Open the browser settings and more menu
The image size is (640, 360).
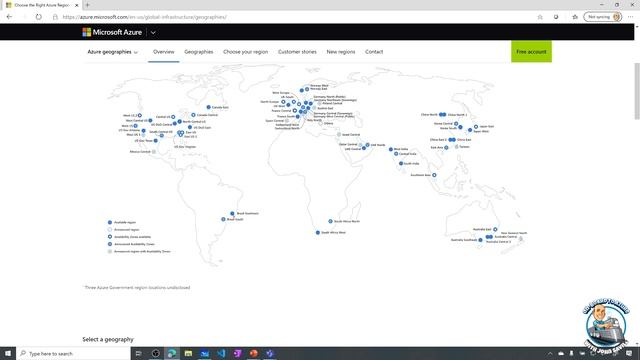point(631,17)
